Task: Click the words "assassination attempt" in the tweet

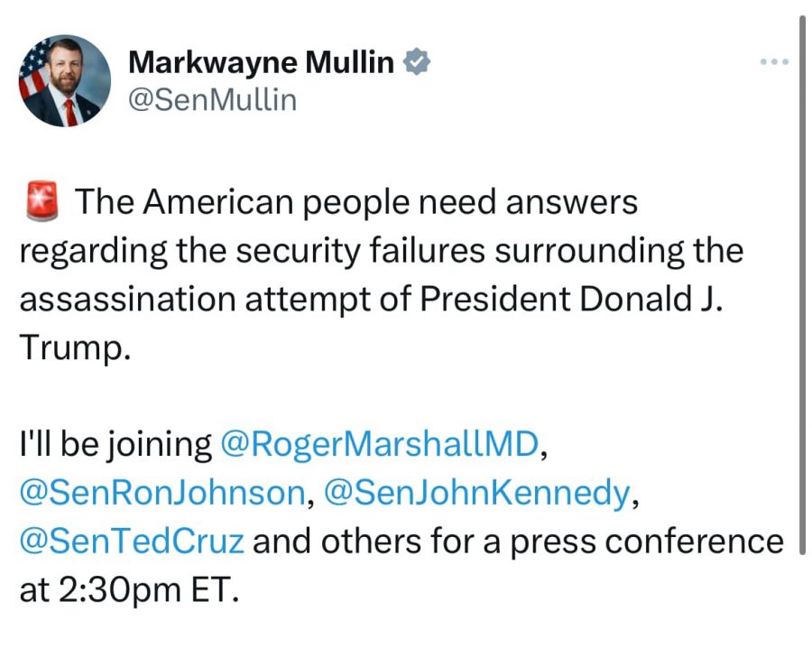Action: 227,300
